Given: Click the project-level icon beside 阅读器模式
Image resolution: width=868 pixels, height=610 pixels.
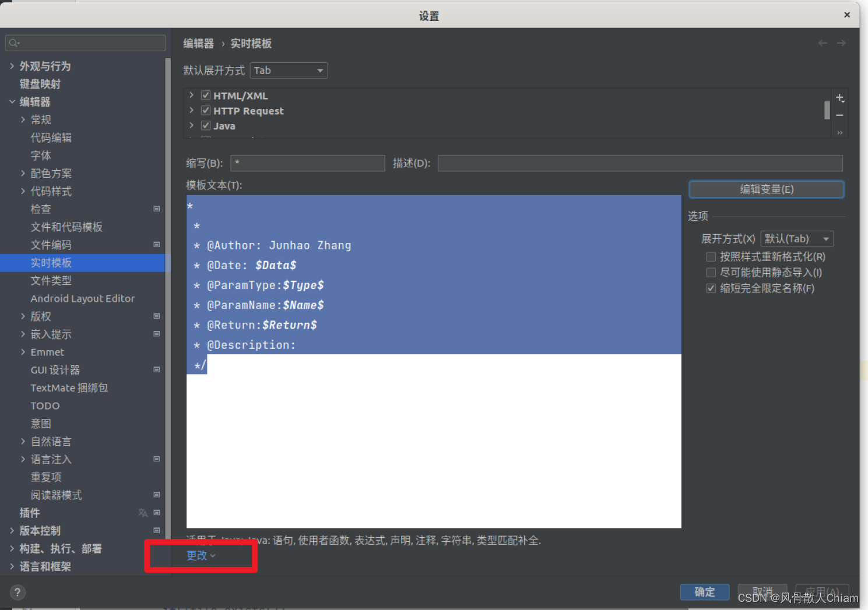Looking at the screenshot, I should coord(156,495).
